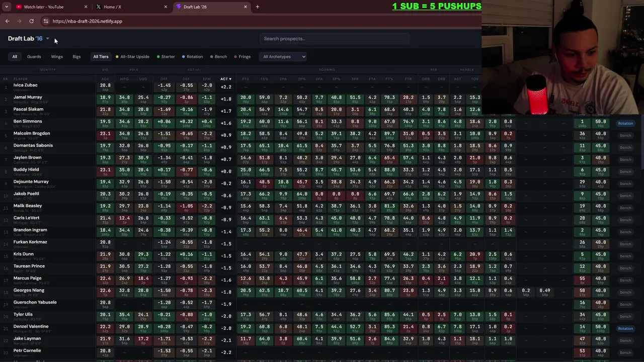This screenshot has height=362, width=644.
Task: Sort by the TS% column header
Action: click(x=264, y=79)
